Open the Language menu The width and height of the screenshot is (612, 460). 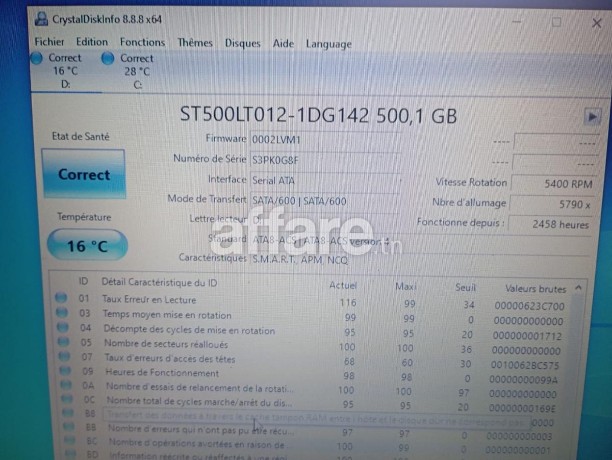point(329,44)
